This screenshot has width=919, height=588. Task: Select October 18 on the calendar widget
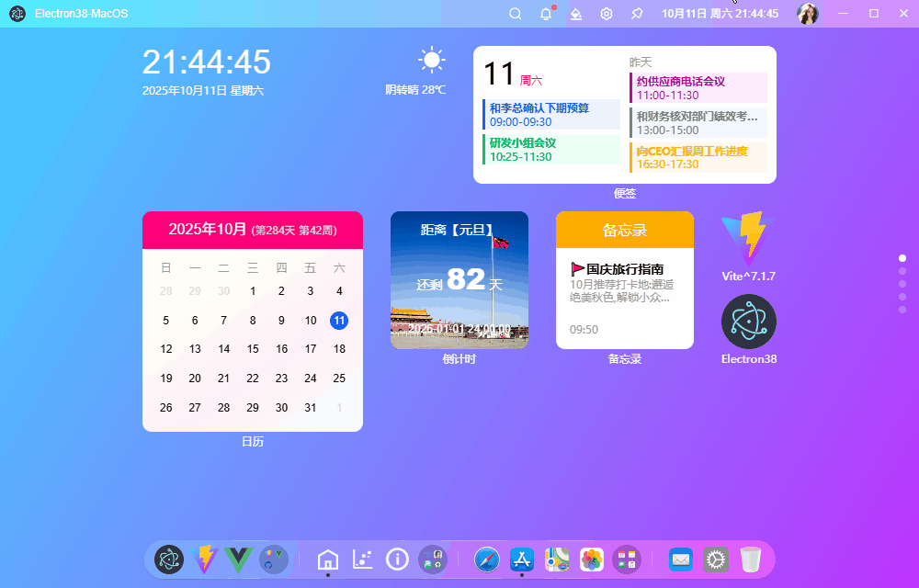coord(338,349)
